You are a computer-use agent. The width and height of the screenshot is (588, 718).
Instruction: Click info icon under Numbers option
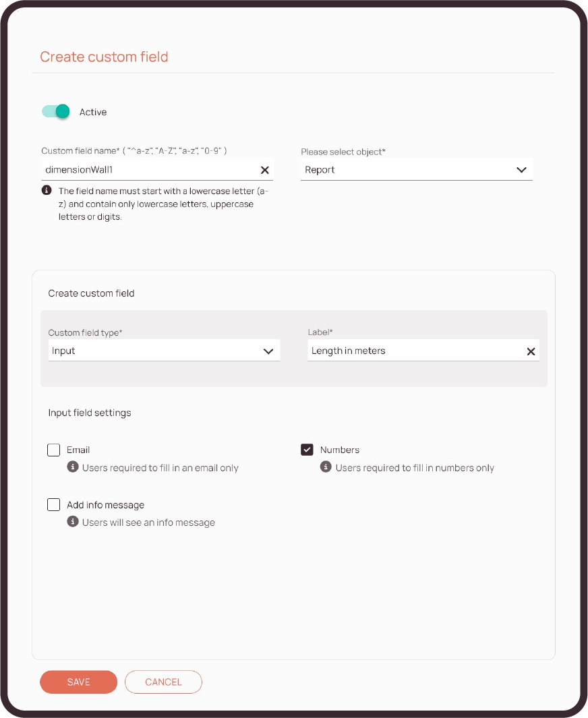point(326,467)
